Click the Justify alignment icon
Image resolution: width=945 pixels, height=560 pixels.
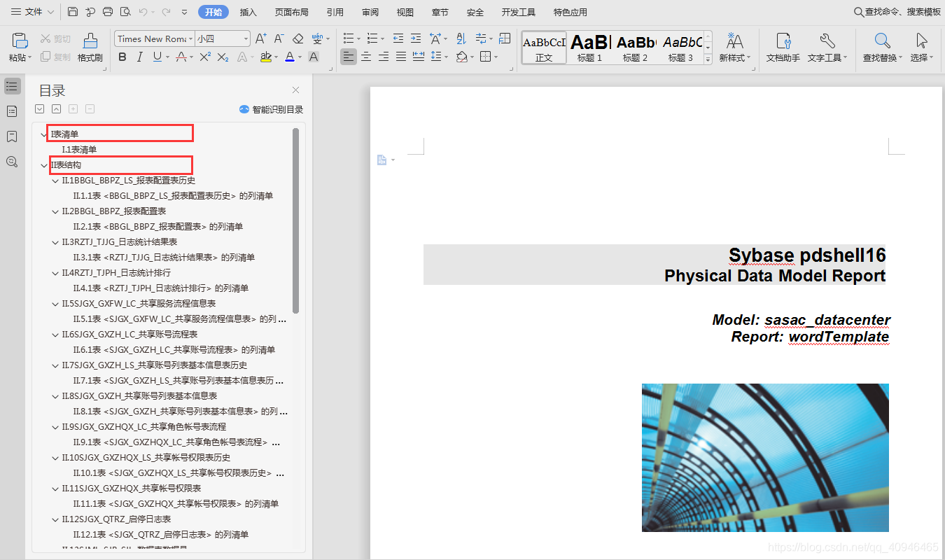(x=401, y=57)
